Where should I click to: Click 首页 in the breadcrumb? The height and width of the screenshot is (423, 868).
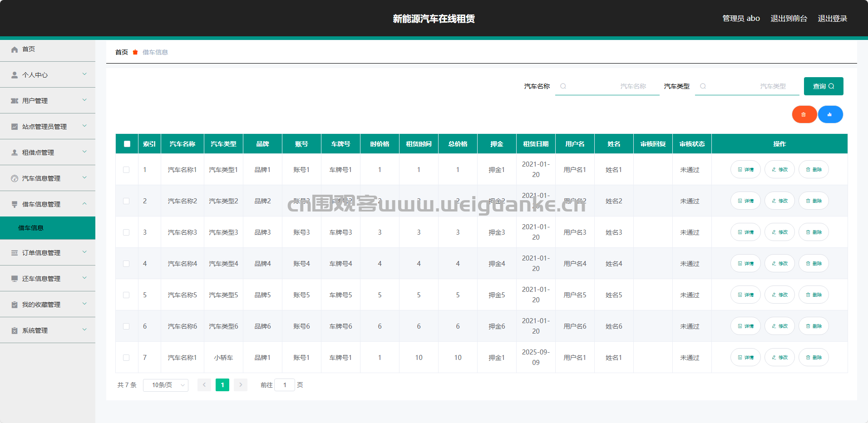tap(122, 52)
